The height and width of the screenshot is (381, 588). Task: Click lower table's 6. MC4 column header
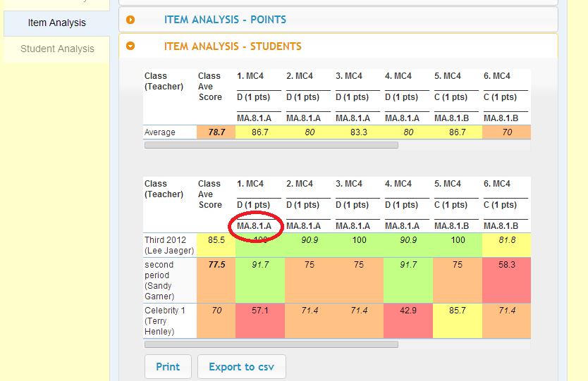coord(497,184)
